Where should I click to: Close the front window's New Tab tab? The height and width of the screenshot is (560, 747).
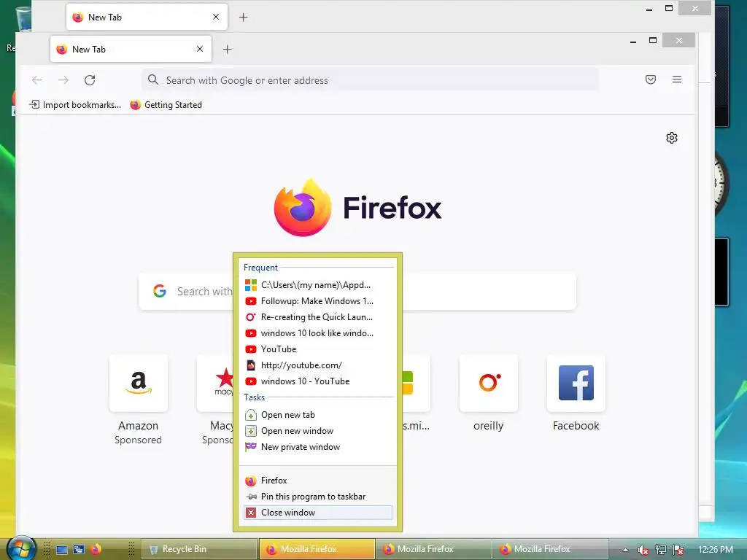200,49
